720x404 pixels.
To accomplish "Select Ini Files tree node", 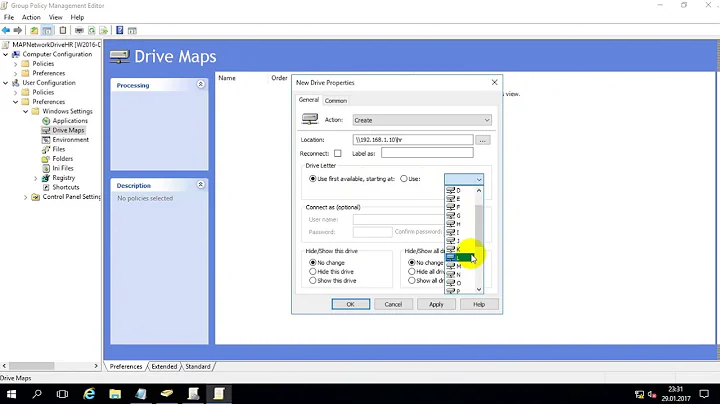I will [x=62, y=168].
